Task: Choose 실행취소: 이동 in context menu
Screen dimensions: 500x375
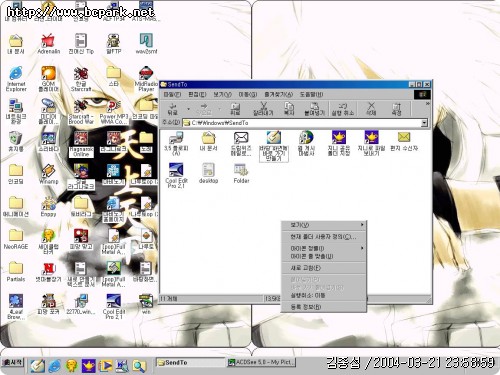Action: [x=324, y=295]
